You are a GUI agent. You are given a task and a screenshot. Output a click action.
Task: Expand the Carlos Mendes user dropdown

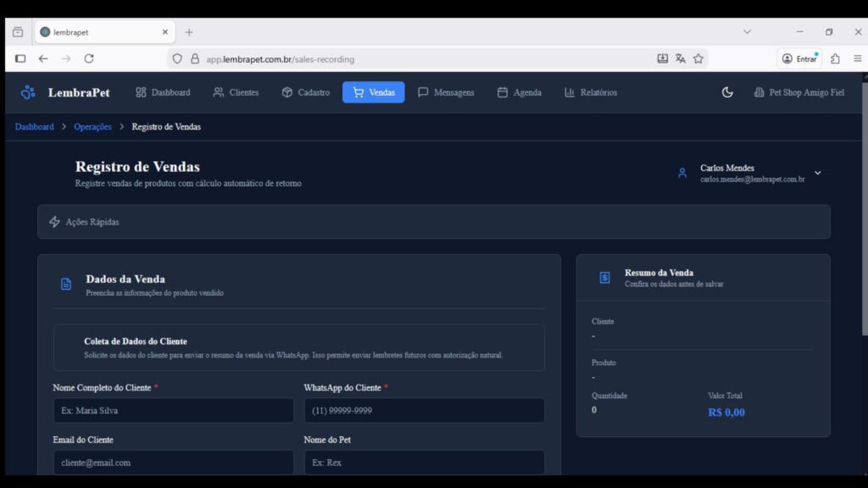[817, 173]
